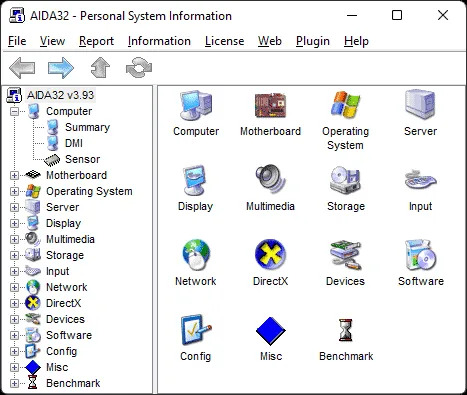
Task: Click the Up arrow toolbar button
Action: [100, 68]
